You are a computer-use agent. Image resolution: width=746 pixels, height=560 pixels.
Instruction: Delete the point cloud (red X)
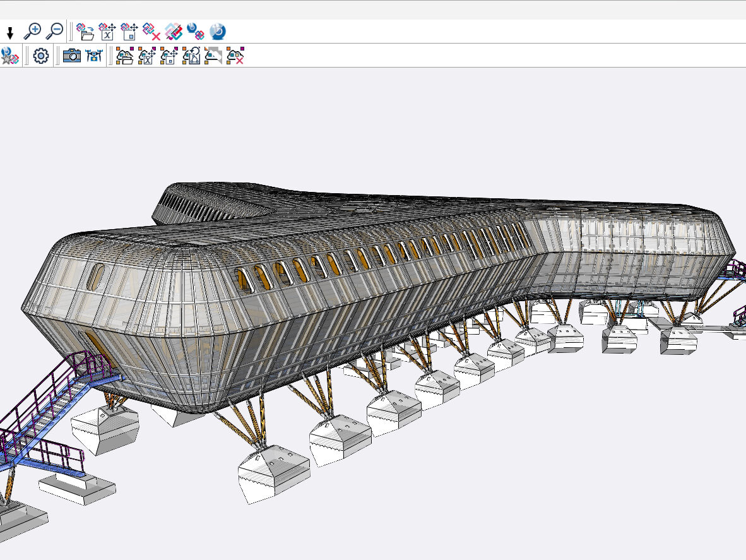click(235, 56)
